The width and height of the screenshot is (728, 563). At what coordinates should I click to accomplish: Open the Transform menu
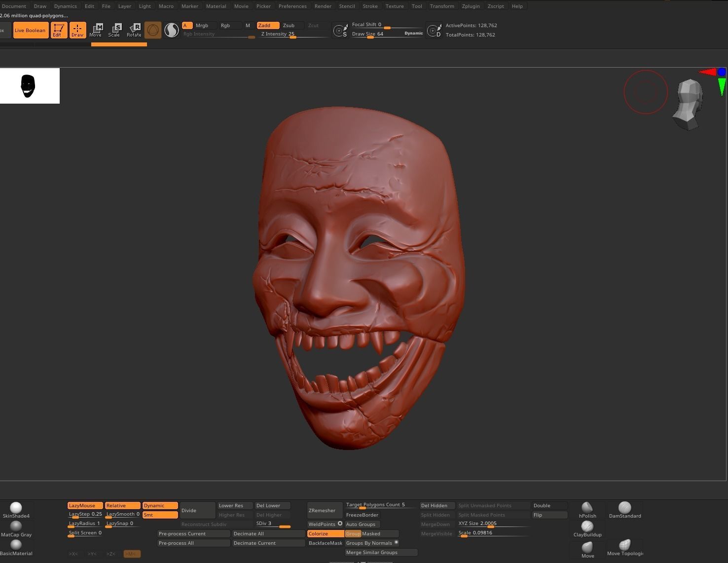click(442, 6)
